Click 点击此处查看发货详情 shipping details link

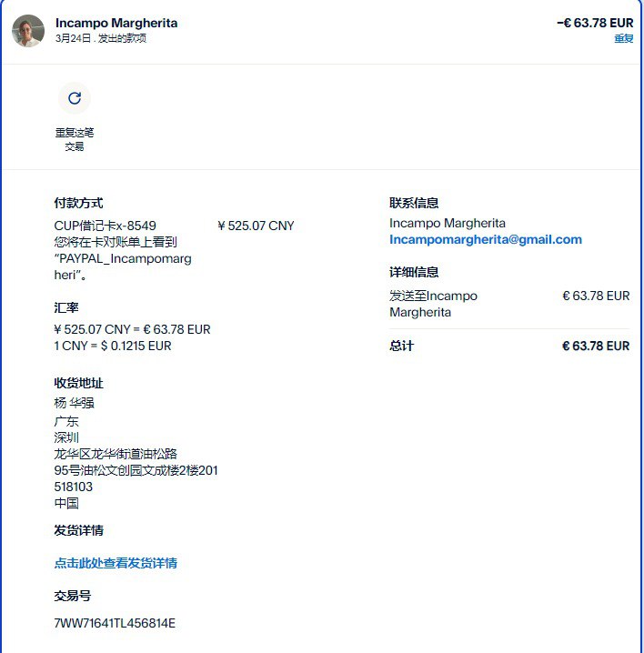tap(116, 563)
